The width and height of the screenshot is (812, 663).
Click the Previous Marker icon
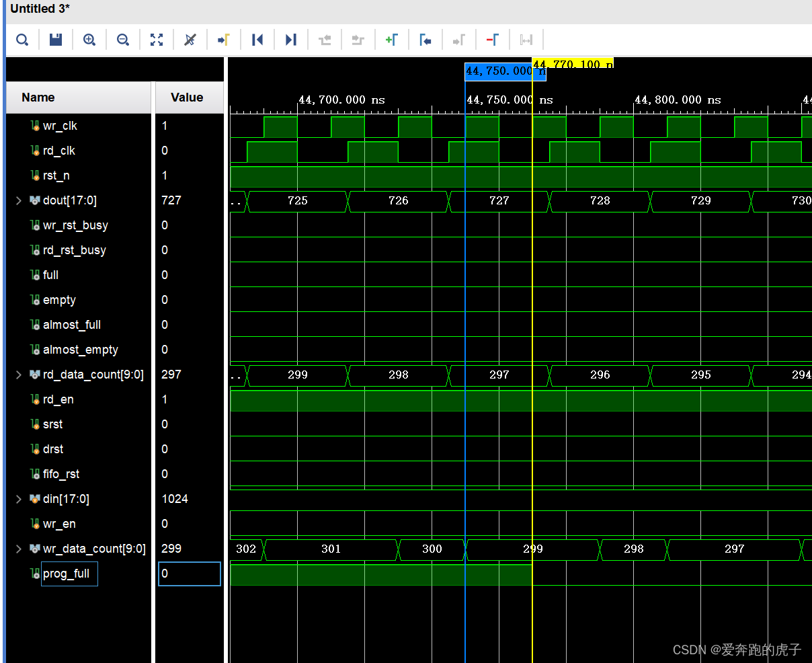point(425,40)
